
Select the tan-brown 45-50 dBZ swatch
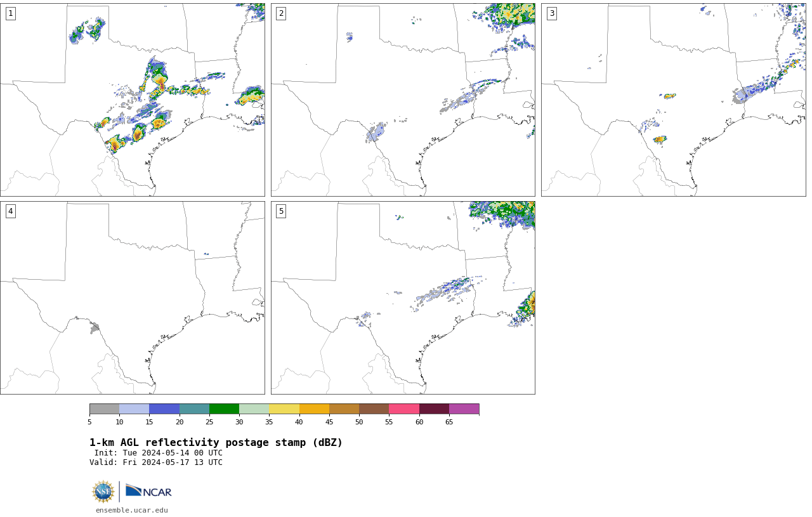coord(344,409)
